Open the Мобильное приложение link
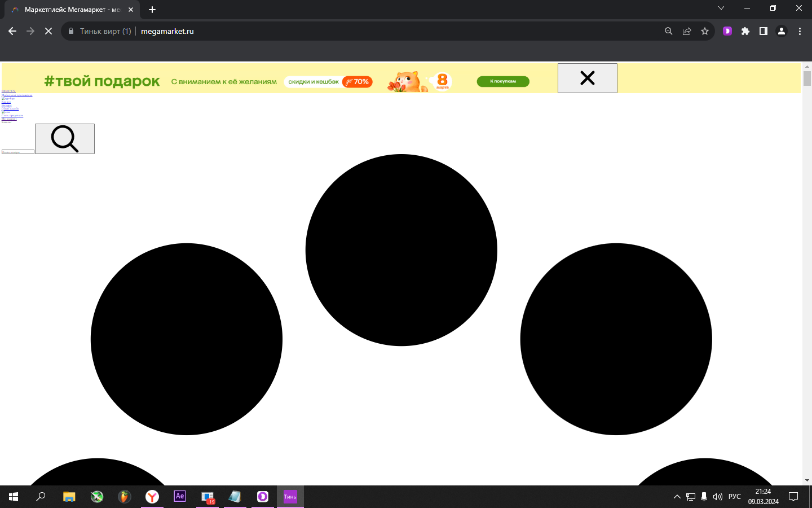 (x=17, y=95)
